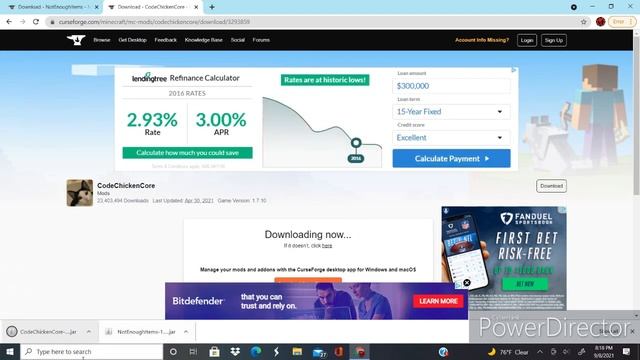
Task: Open the Mail app on the taskbar
Action: (x=319, y=352)
